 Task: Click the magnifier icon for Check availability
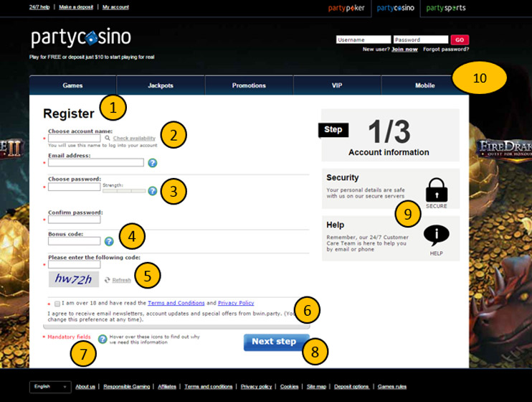tap(108, 138)
